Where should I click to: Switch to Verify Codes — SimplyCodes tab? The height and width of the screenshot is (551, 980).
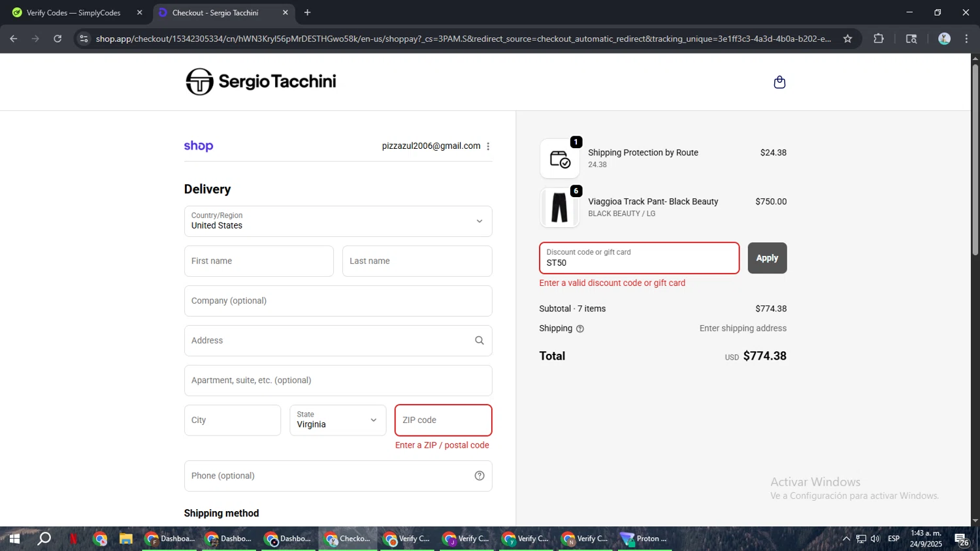pyautogui.click(x=76, y=12)
